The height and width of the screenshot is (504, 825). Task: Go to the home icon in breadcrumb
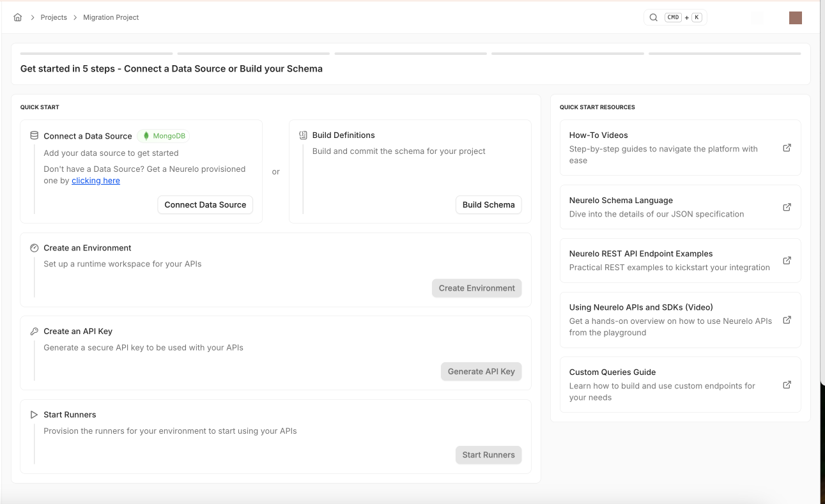tap(18, 17)
